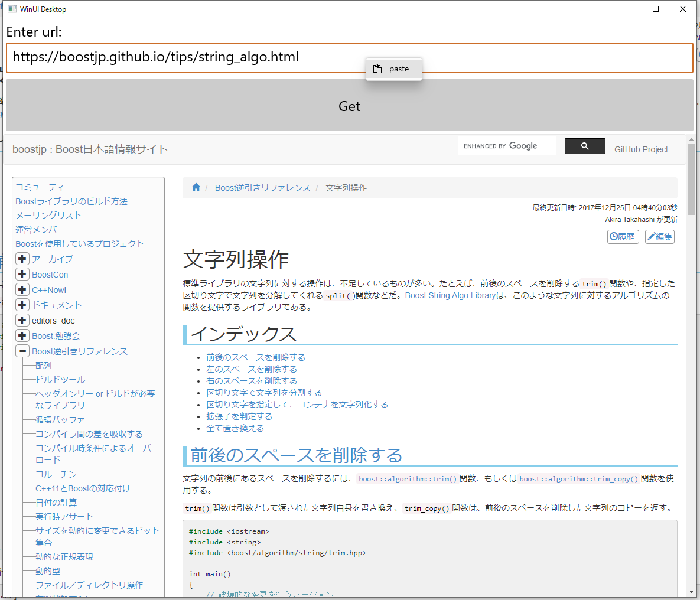Viewport: 700px width, 600px height.
Task: Expand the Boost.勉強会 tree node
Action: tap(22, 335)
